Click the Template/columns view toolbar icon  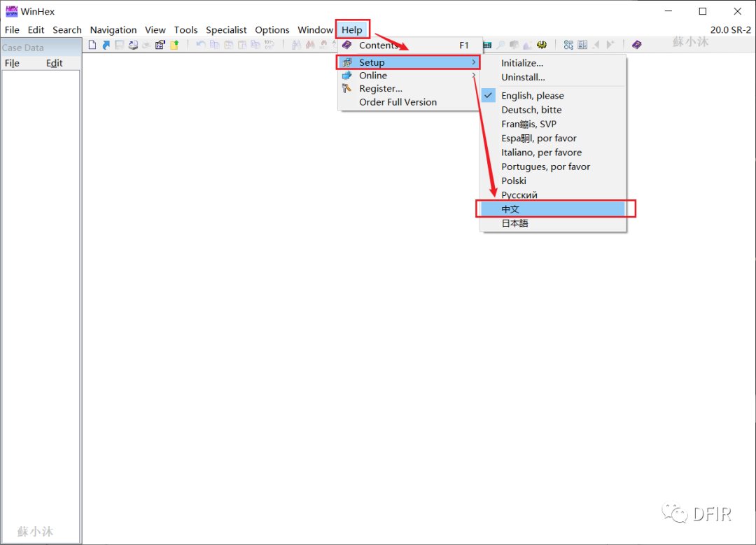pos(582,45)
